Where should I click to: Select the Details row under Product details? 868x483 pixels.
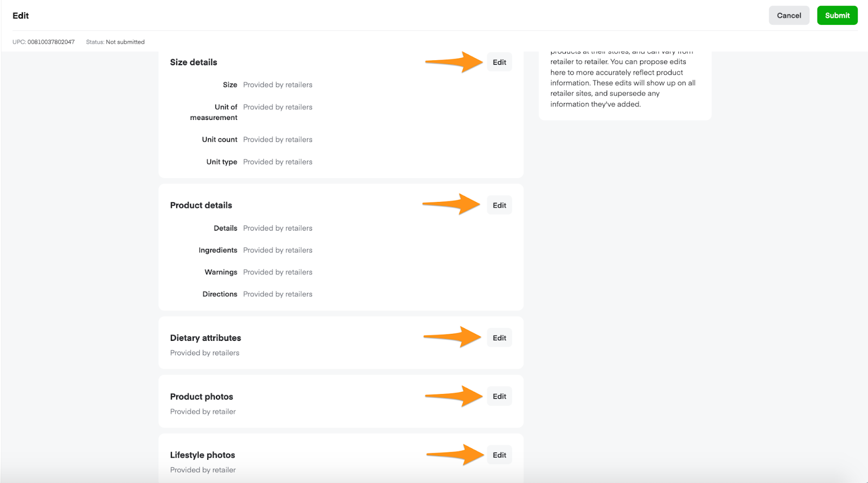coord(225,228)
